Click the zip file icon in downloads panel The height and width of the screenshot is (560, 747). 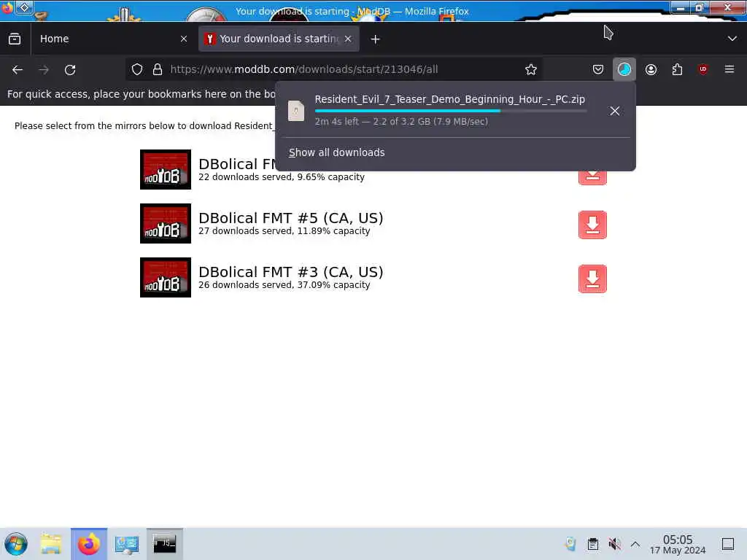(296, 111)
